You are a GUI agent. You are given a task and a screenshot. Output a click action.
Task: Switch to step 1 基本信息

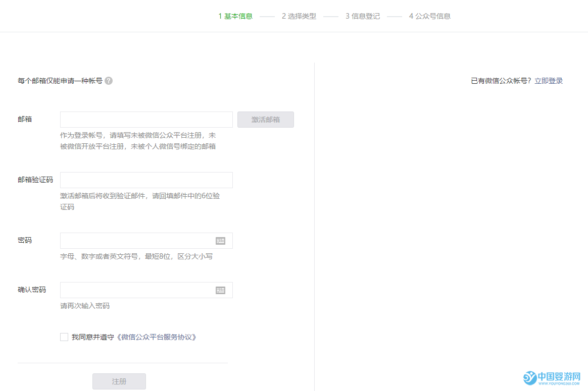point(235,16)
